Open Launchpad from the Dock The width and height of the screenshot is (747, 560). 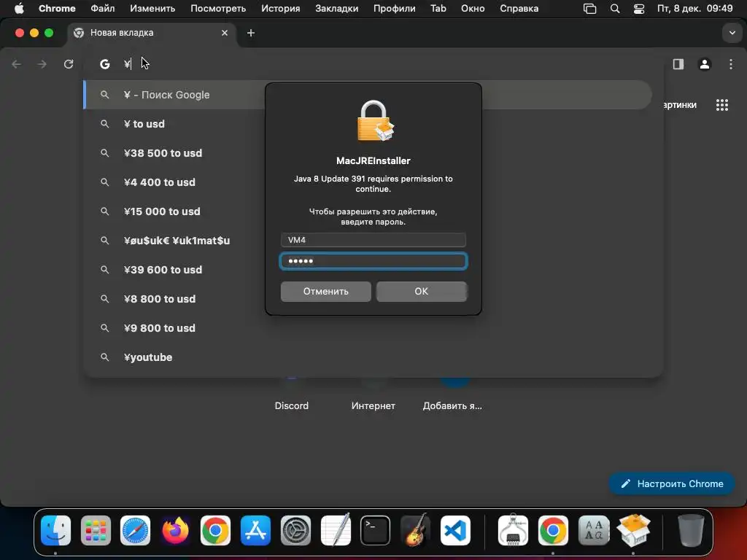(x=96, y=531)
